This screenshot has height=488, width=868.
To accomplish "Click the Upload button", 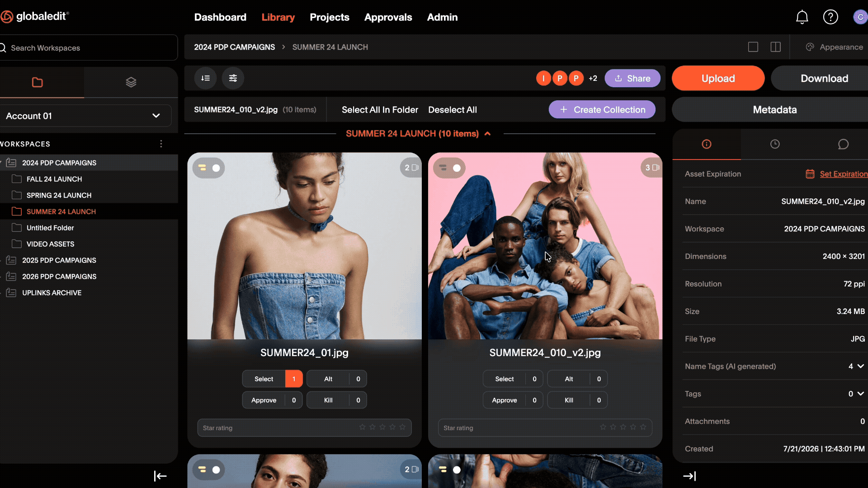I will point(718,78).
